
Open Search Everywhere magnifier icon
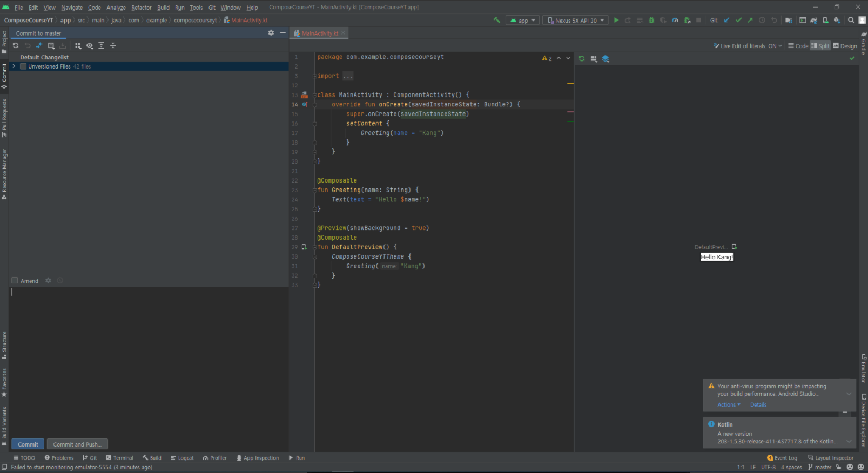(x=851, y=20)
